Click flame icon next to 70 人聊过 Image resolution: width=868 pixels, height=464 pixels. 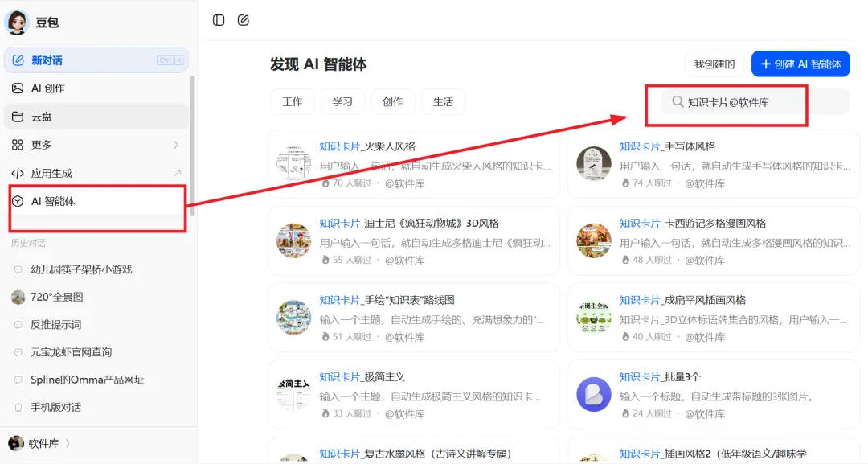pyautogui.click(x=325, y=183)
